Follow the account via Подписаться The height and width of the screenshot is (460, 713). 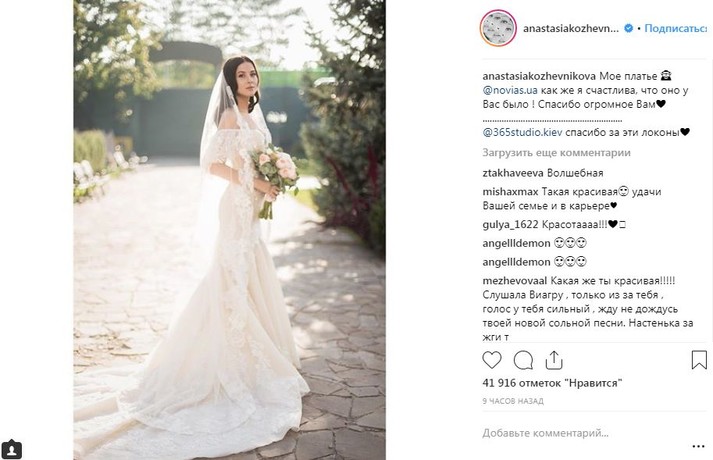[675, 28]
